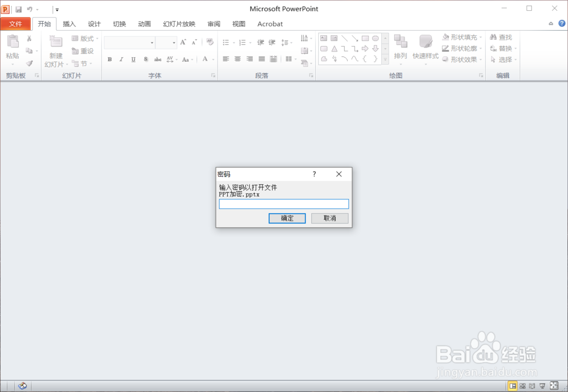Screen dimensions: 568x392
Task: Collapse the ribbon with caret icon
Action: 551,23
